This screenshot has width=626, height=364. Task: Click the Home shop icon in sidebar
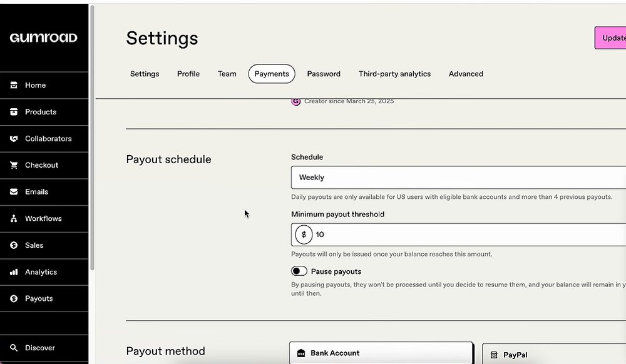coord(14,85)
